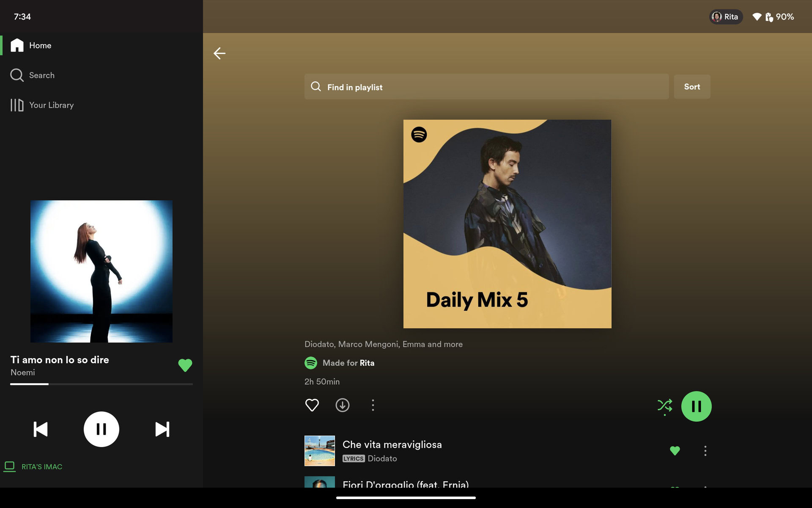
Task: Click the Find in playlist search field
Action: (x=486, y=87)
